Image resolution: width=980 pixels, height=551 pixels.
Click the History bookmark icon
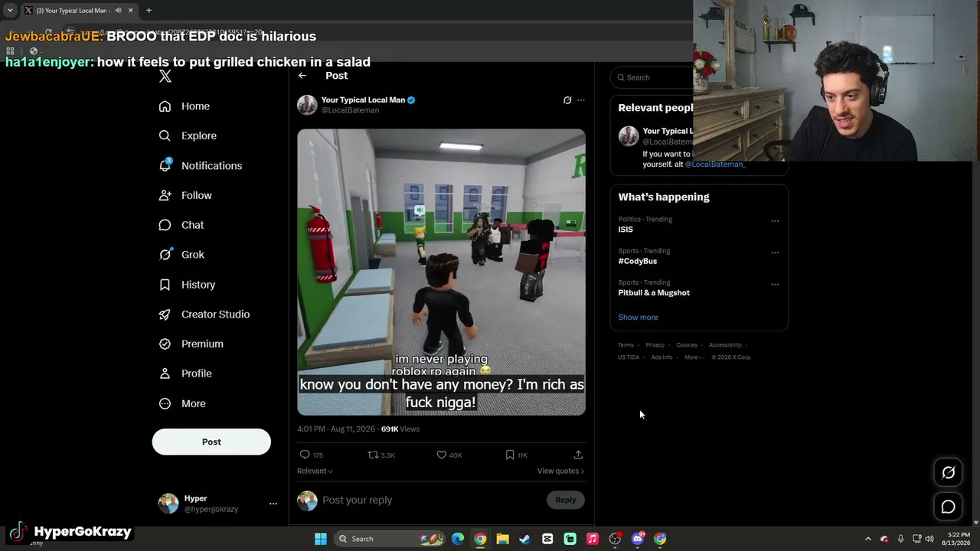click(x=165, y=285)
